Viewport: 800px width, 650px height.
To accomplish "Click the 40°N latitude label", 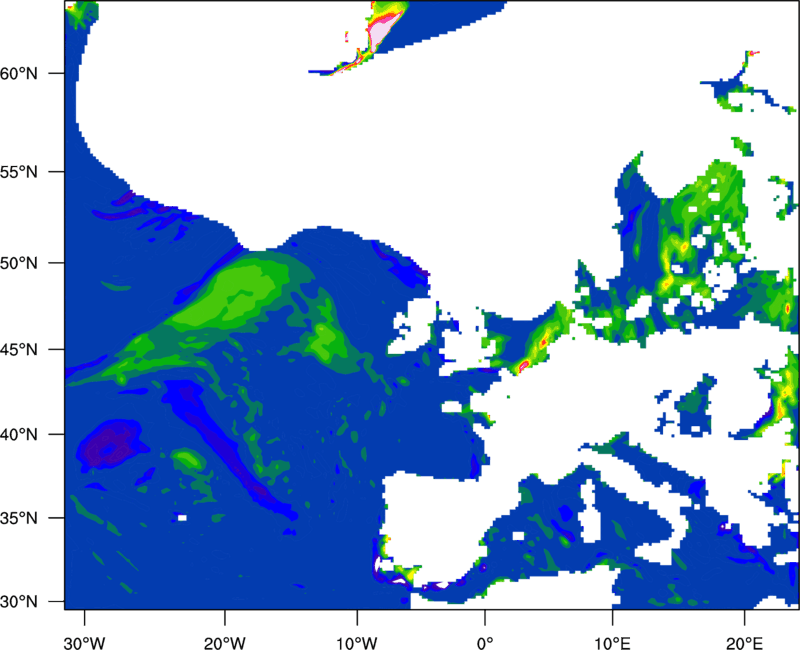I will pyautogui.click(x=19, y=435).
